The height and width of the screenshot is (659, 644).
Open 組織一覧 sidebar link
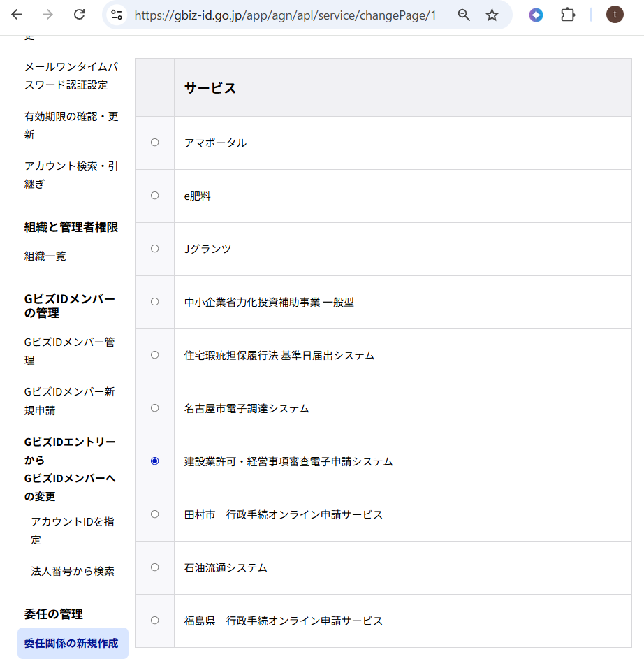(45, 256)
